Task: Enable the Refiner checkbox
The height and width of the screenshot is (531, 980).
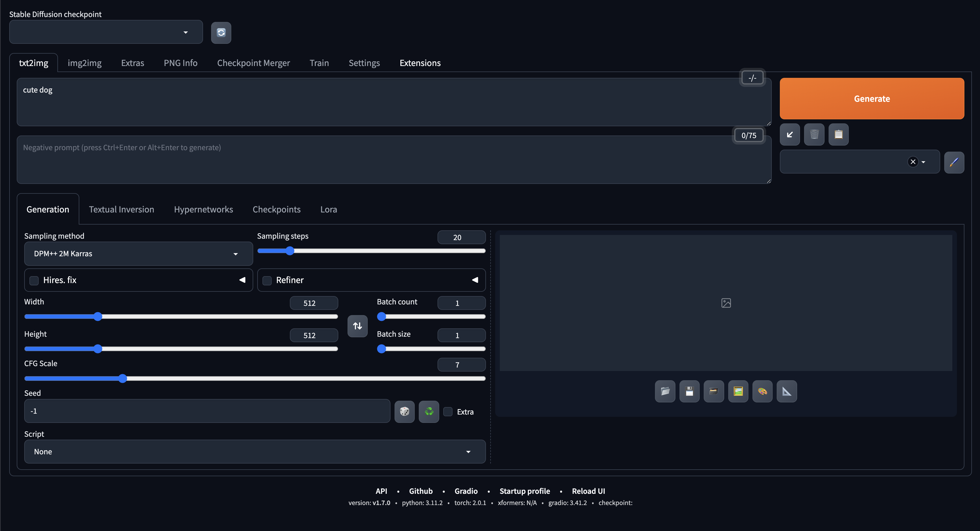Action: tap(267, 280)
